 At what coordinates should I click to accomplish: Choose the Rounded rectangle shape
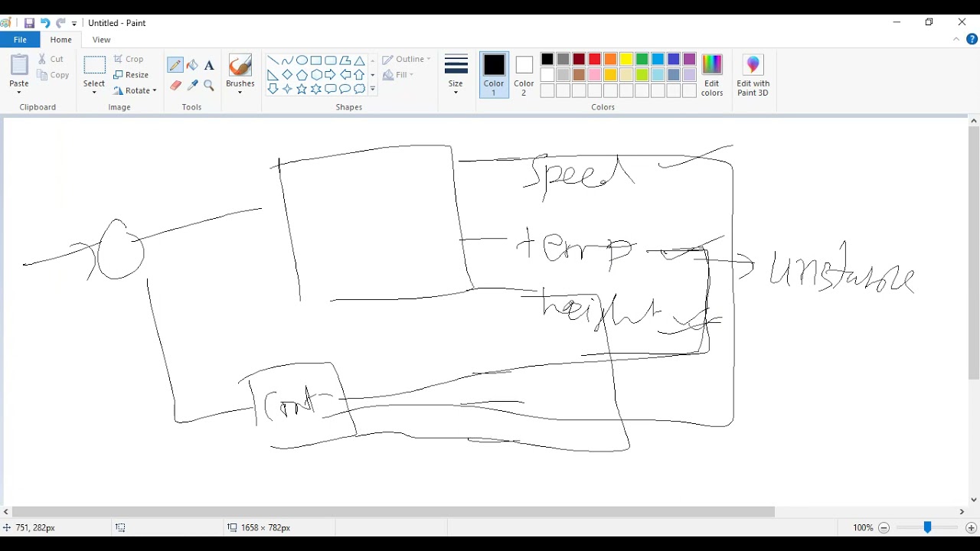pyautogui.click(x=330, y=60)
